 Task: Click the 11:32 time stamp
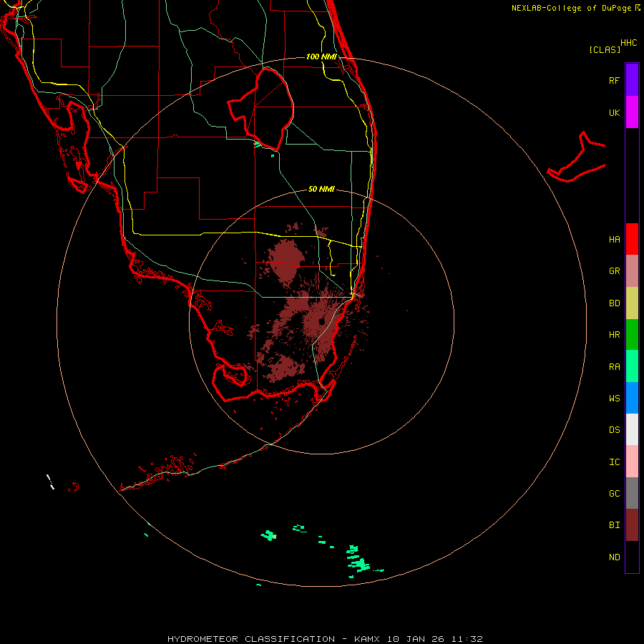[x=467, y=639]
